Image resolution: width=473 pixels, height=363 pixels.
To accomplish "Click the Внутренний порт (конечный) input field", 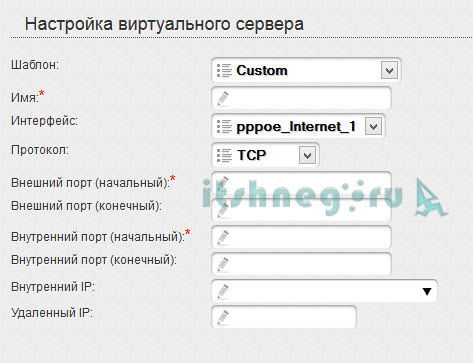I will (301, 264).
